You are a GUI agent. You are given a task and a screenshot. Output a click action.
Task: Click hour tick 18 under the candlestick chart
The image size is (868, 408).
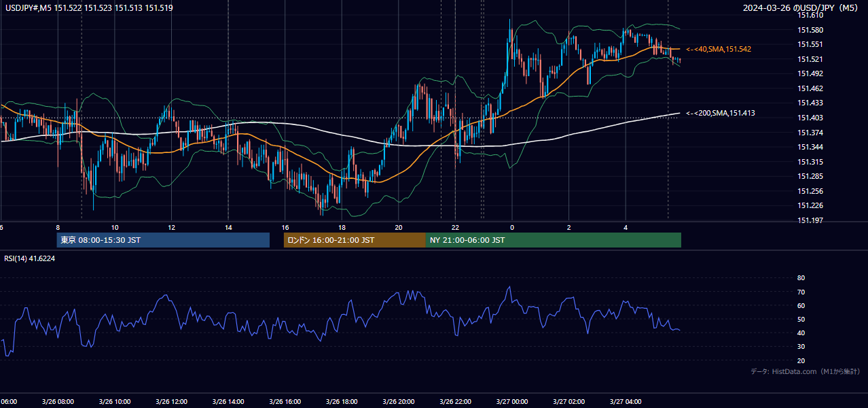point(342,227)
